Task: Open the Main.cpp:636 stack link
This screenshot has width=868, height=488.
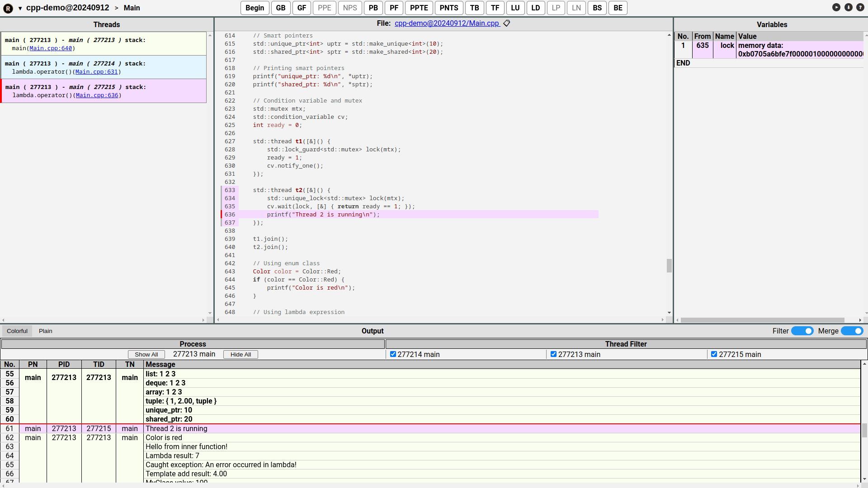Action: coord(97,95)
